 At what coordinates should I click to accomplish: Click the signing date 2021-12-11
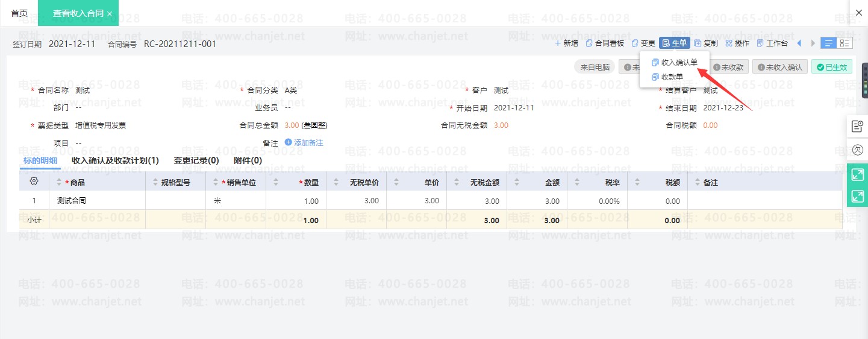tap(72, 43)
